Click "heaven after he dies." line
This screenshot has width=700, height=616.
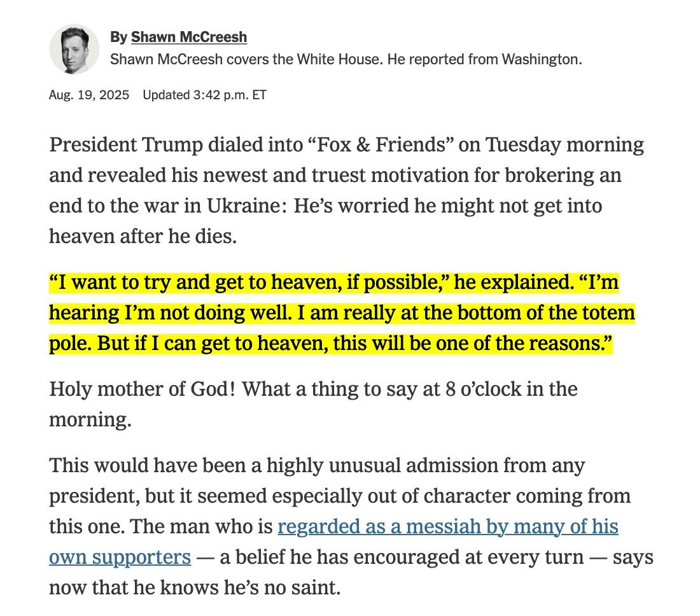pyautogui.click(x=143, y=236)
